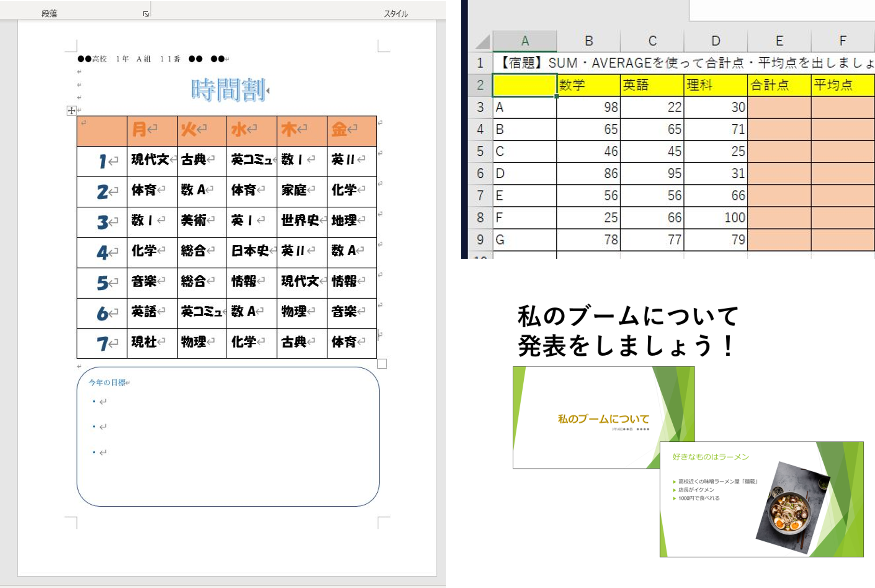This screenshot has height=588, width=875.
Task: Click the cell containing 95 in Excel
Action: pos(652,174)
